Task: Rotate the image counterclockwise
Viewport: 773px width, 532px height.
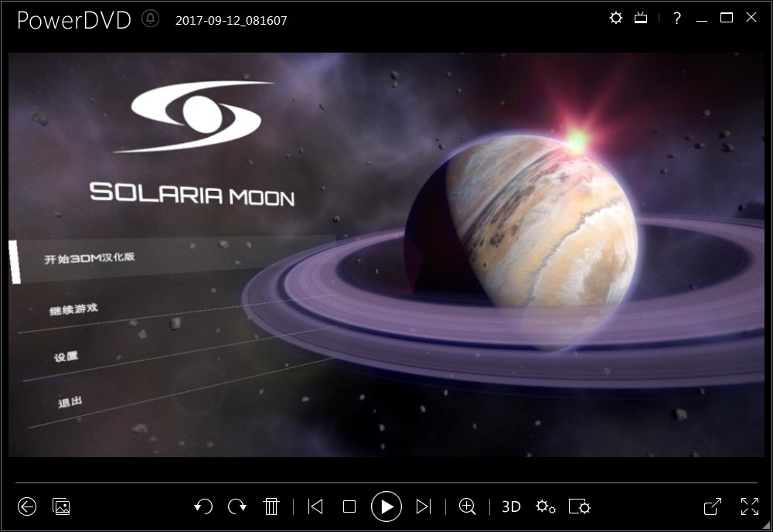Action: coord(203,506)
